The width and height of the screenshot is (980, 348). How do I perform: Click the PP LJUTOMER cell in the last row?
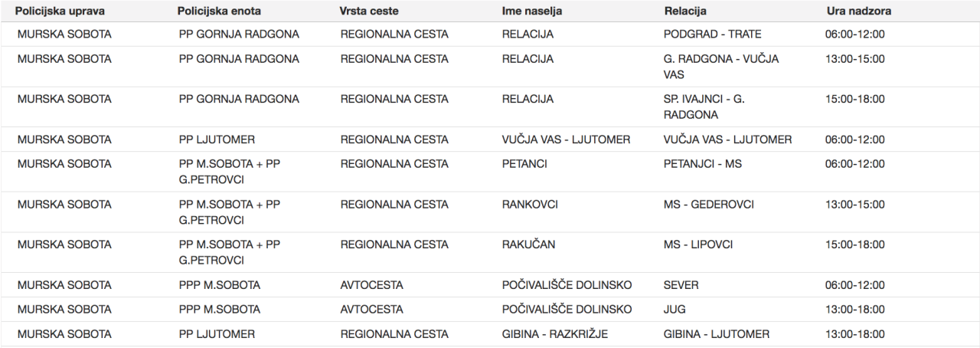click(x=217, y=334)
